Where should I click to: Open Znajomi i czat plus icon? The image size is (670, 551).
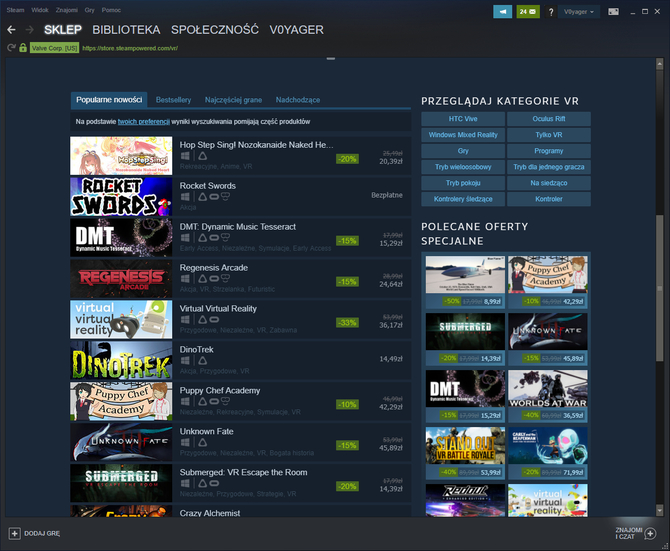(x=650, y=533)
